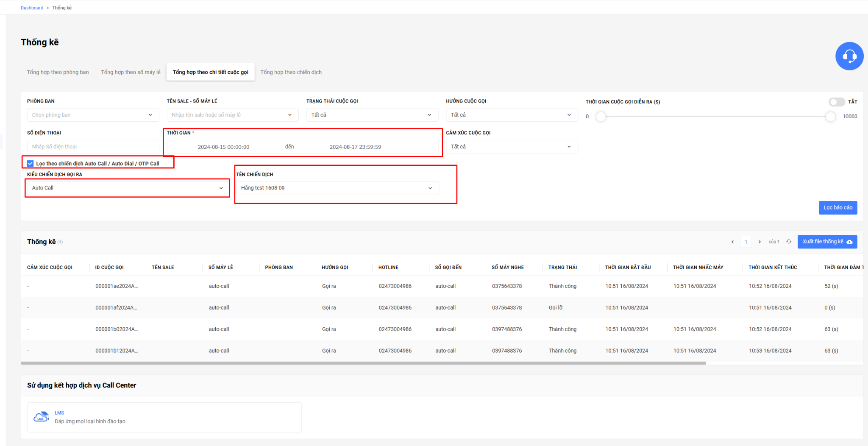Open the headset support chat bubble

[849, 56]
